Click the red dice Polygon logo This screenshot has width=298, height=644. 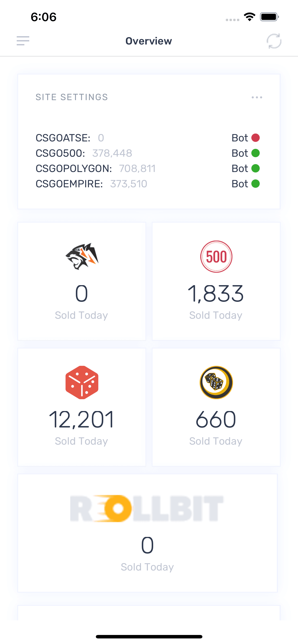point(82,382)
